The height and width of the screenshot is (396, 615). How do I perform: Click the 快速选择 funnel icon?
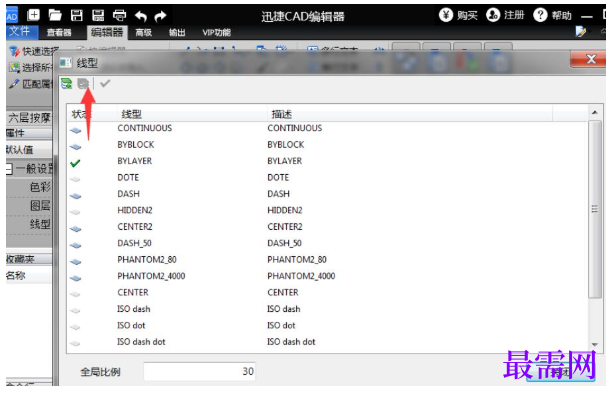[x=14, y=51]
